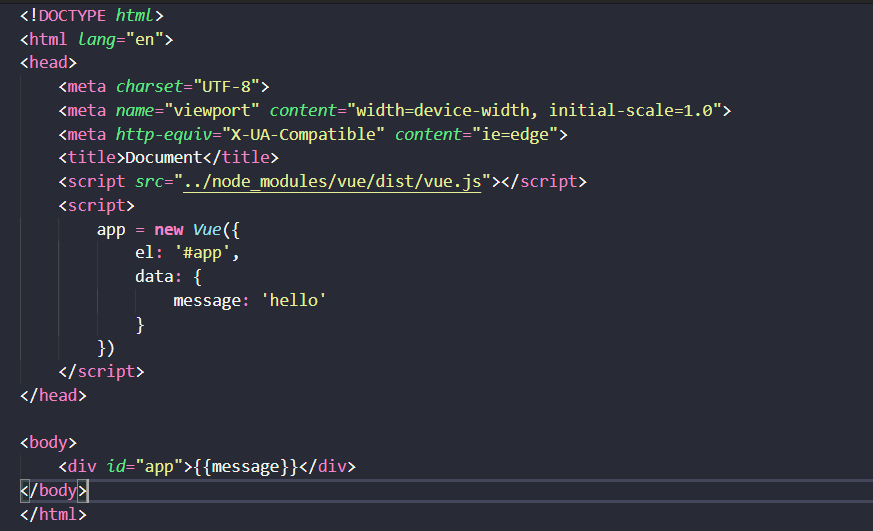Click the div id="app" attribute
This screenshot has height=531, width=873.
pyautogui.click(x=145, y=467)
